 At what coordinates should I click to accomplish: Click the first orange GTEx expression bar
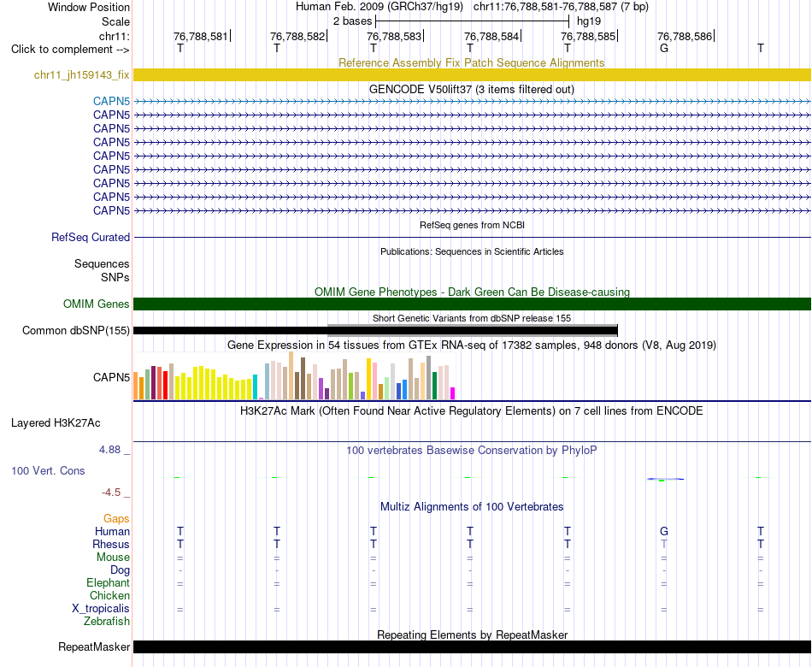(x=136, y=386)
